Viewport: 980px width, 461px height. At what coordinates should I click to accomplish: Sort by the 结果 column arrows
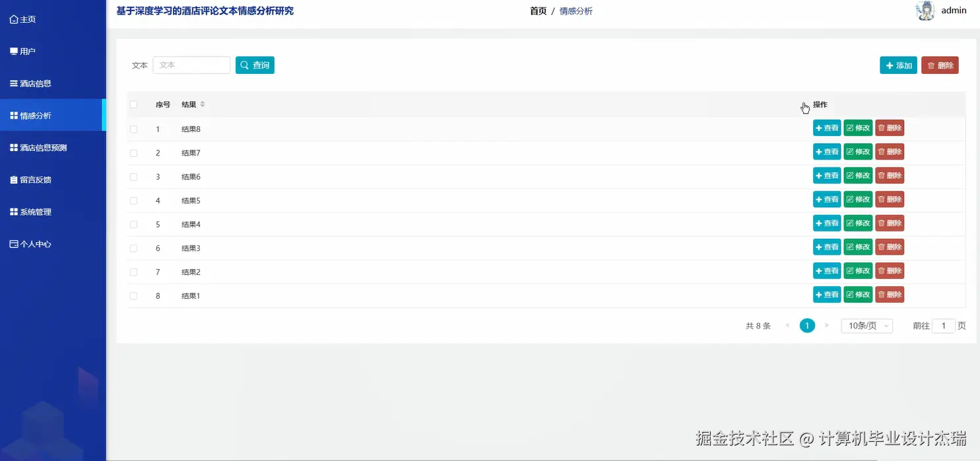coord(203,105)
